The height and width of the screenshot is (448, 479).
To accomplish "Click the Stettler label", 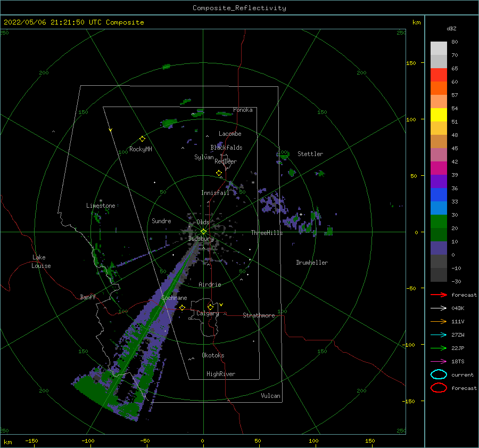I will point(310,154).
